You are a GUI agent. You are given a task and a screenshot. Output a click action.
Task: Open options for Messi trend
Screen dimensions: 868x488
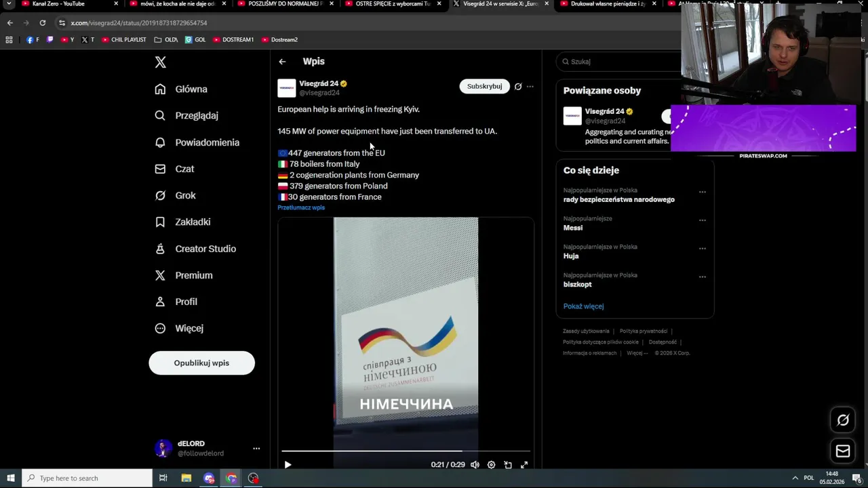pyautogui.click(x=703, y=220)
